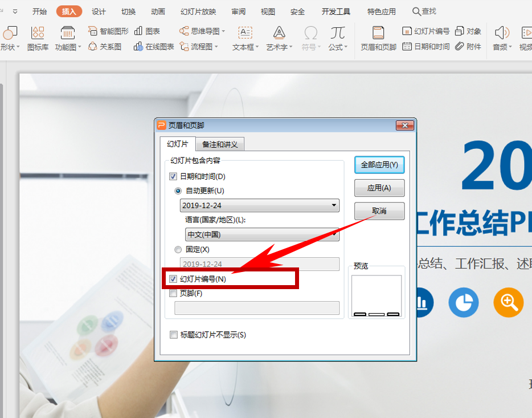Viewport: 532px width, 418px height.
Task: Expand the flowchart (流程图) dropdown arrow
Action: (x=216, y=47)
